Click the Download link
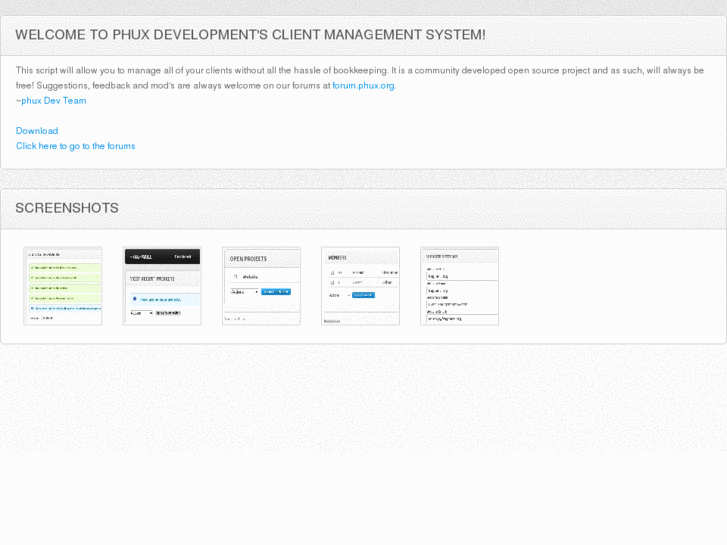This screenshot has width=727, height=545. pyautogui.click(x=37, y=131)
